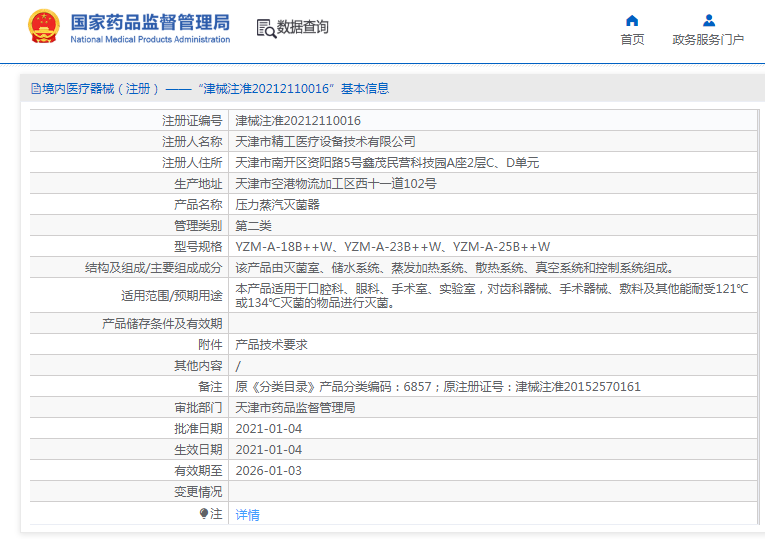Select the 其他内容 slash value
Image resolution: width=765 pixels, height=539 pixels.
point(238,366)
